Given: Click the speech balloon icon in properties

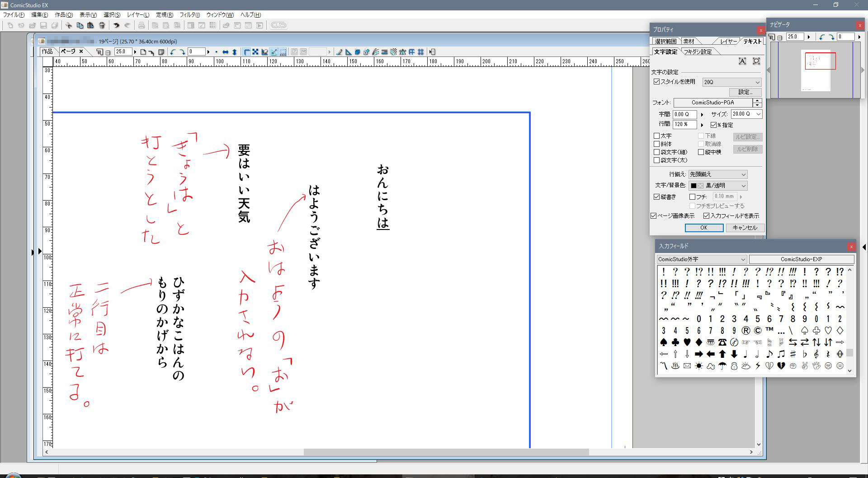Looking at the screenshot, I should tap(756, 61).
